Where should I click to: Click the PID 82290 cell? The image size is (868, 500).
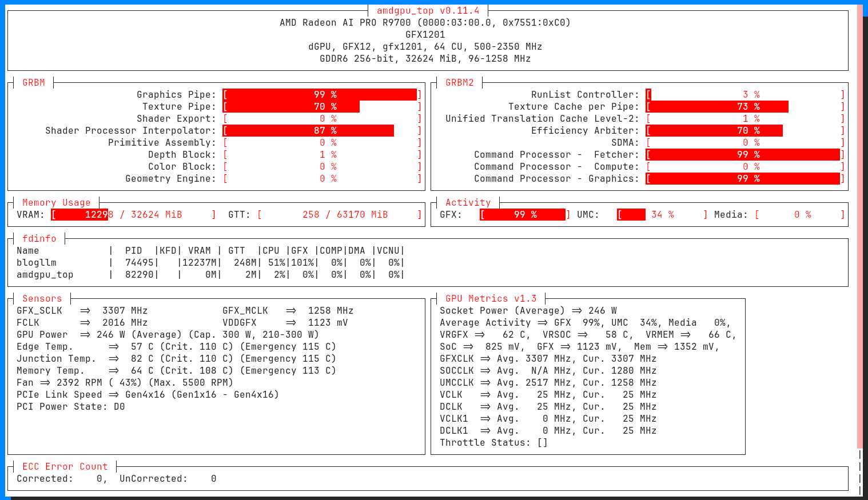click(x=139, y=274)
